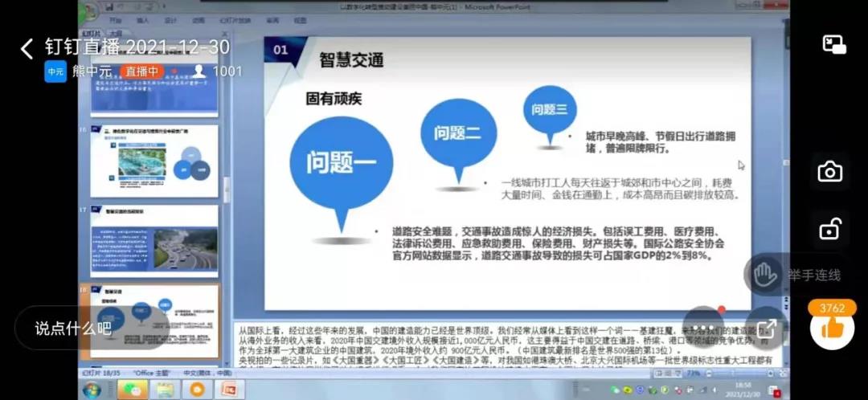Click the Windows Start orb

tap(92, 390)
